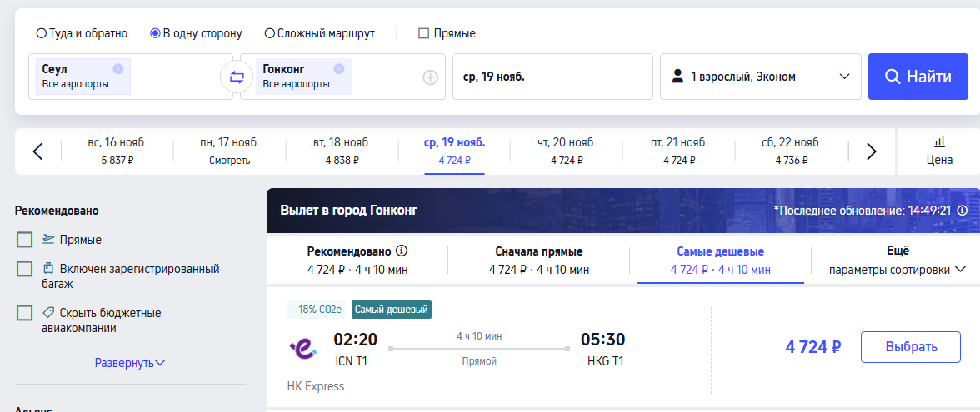The height and width of the screenshot is (412, 980).
Task: Expand recommended filters via Развернуть
Action: 130,363
